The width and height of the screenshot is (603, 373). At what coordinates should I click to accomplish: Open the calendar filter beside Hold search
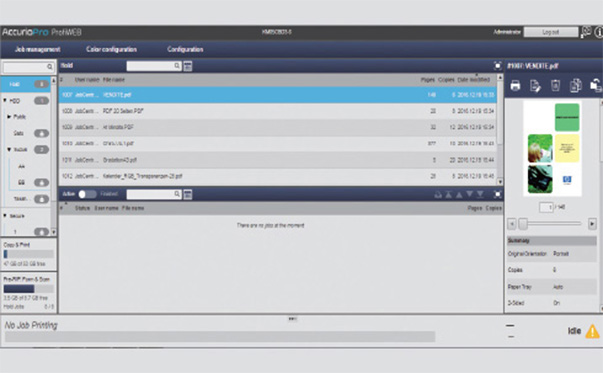pos(188,66)
